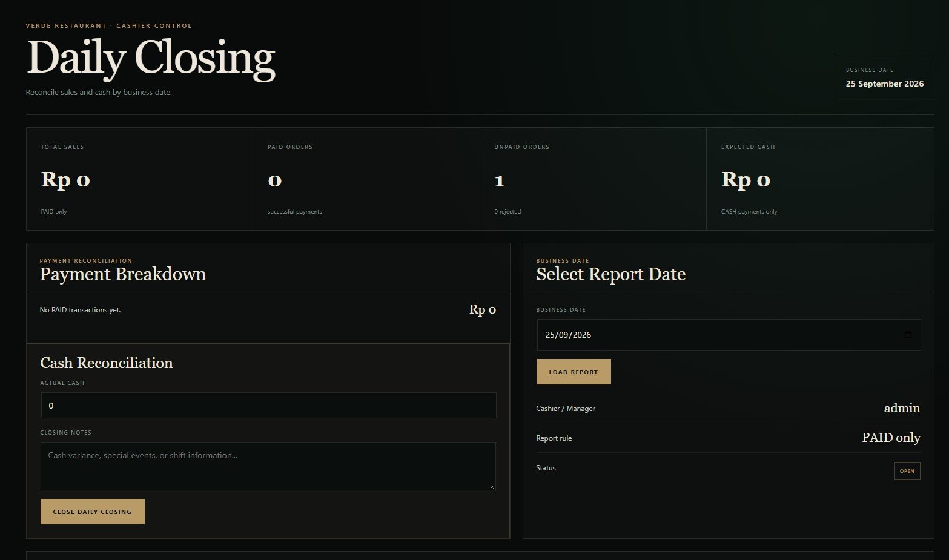949x560 pixels.
Task: Click the 'No PAID transactions yet.' message
Action: click(80, 310)
